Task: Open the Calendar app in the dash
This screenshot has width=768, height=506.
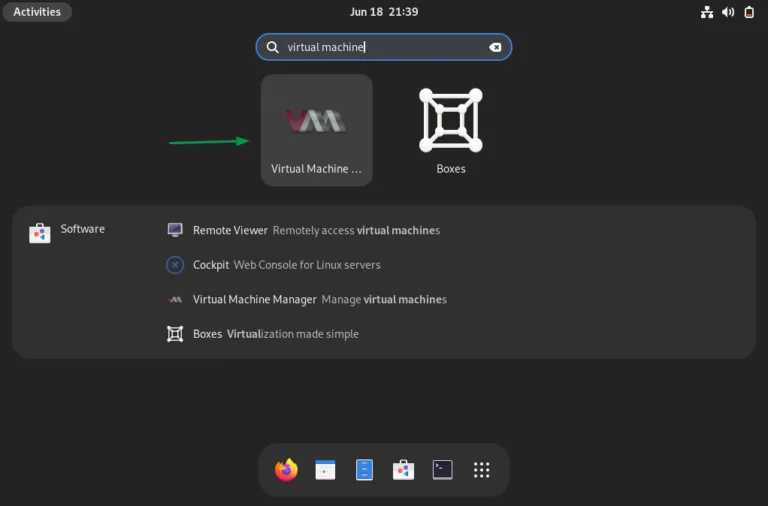Action: 325,470
